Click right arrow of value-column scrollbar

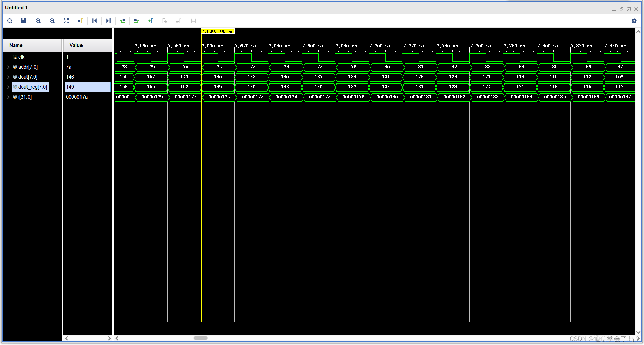click(109, 338)
